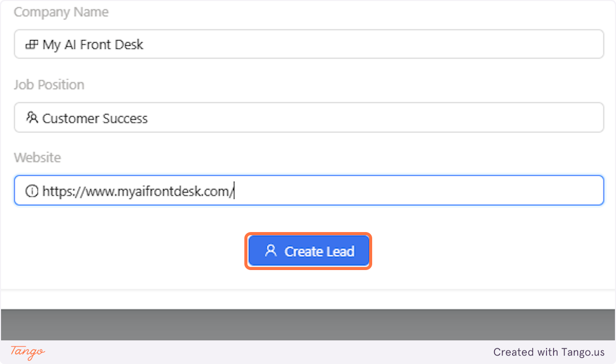Click the Company Name field label
Screen dimensions: 616x364
click(61, 12)
